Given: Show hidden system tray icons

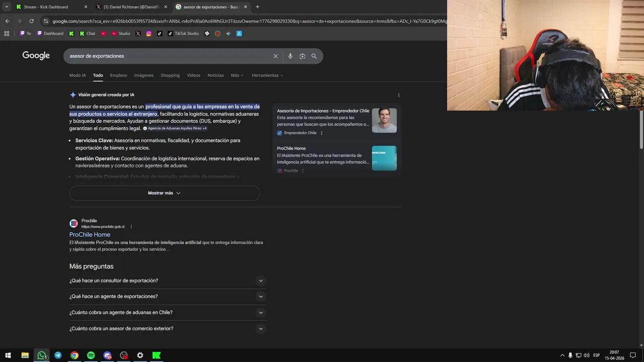Looking at the screenshot, I should (x=562, y=355).
